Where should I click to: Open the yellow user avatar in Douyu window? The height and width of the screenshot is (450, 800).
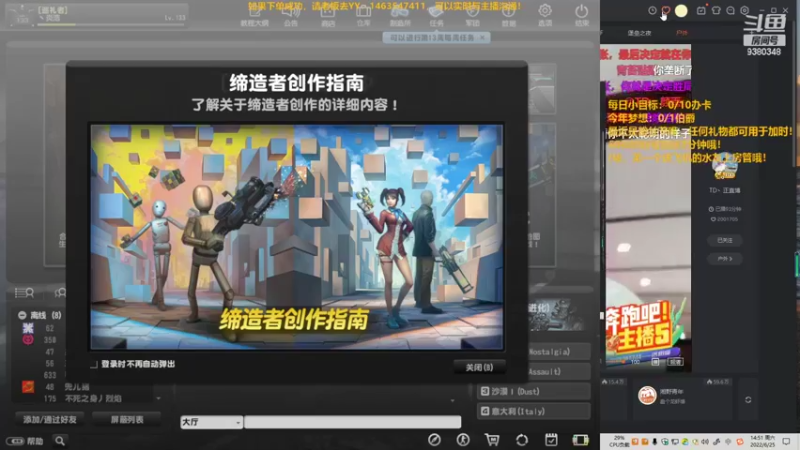click(681, 11)
